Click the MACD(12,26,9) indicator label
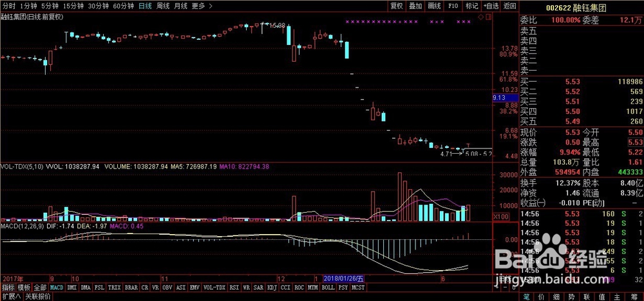Screen dimensions: 644x301 point(21,226)
